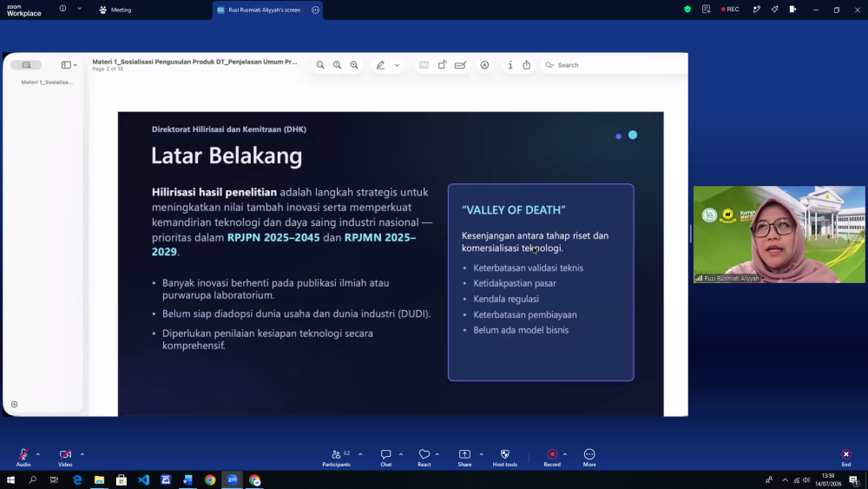Toggle the sidebar button in shared PDF viewer
Viewport: 868px width, 489px height.
pos(26,65)
